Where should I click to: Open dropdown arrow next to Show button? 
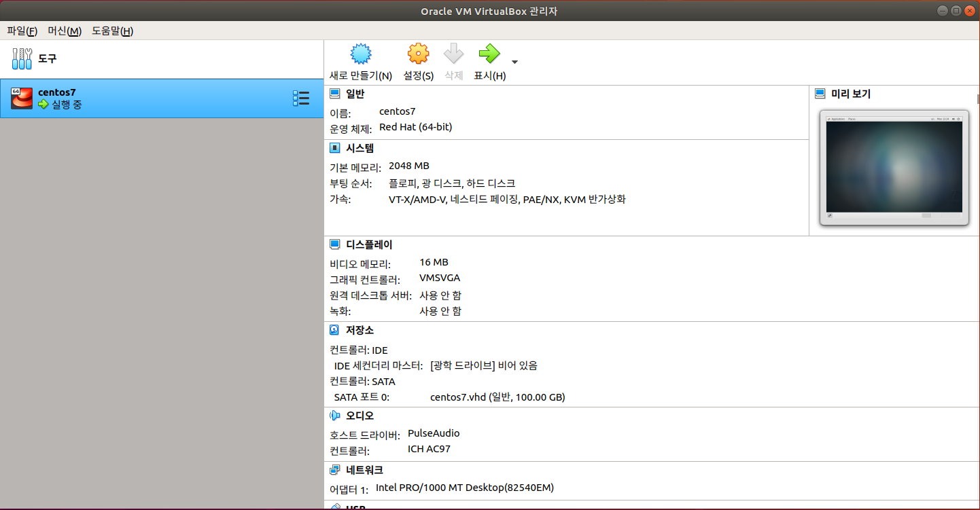click(x=514, y=62)
